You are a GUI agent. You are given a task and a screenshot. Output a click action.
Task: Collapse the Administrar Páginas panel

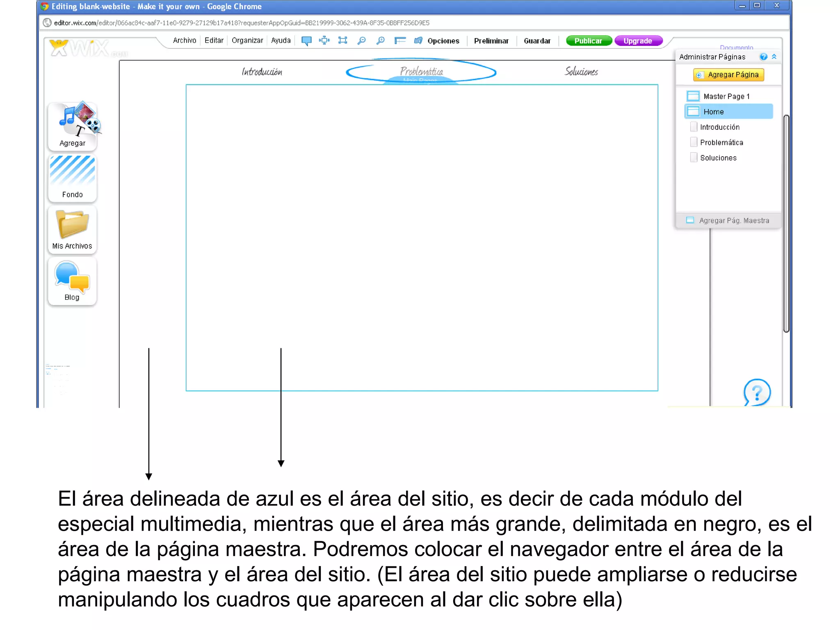[774, 57]
